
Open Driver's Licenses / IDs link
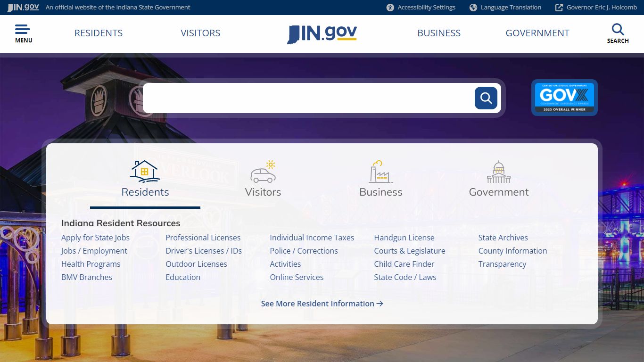tap(204, 251)
